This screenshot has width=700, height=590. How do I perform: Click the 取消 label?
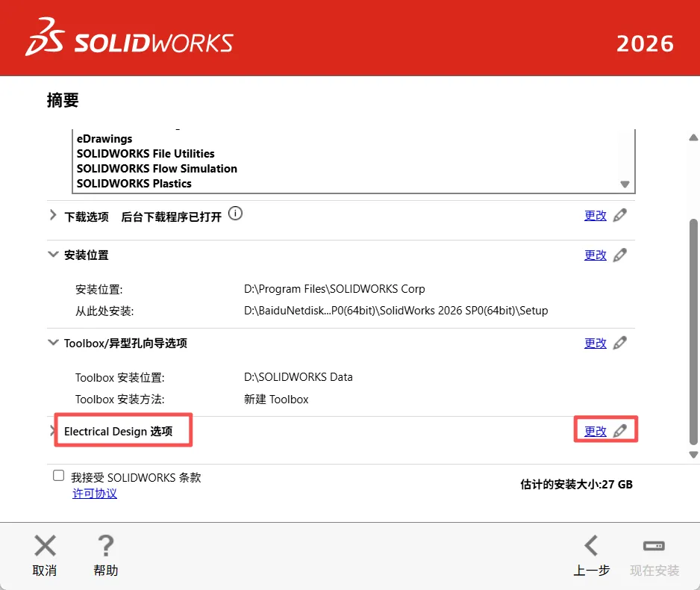[x=45, y=571]
